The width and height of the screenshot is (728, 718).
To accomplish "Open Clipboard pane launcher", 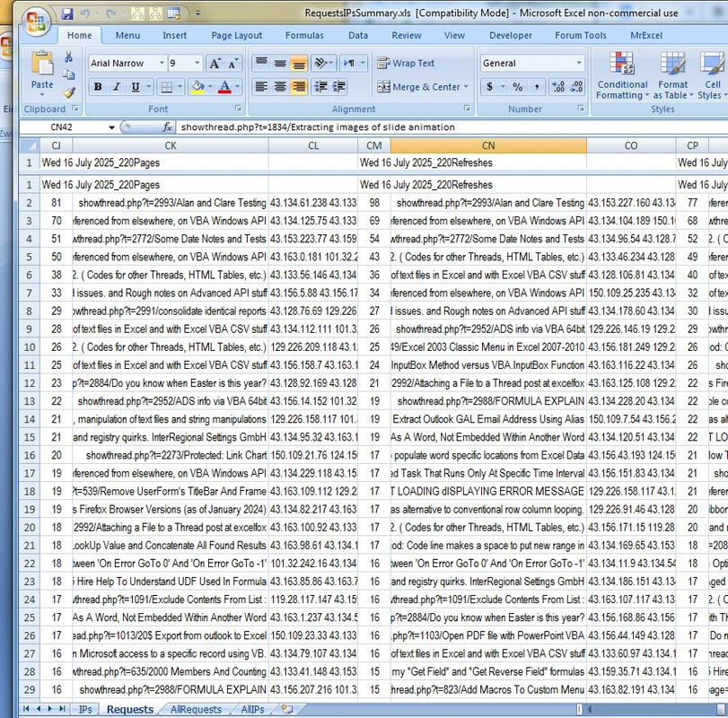I will coord(75,109).
